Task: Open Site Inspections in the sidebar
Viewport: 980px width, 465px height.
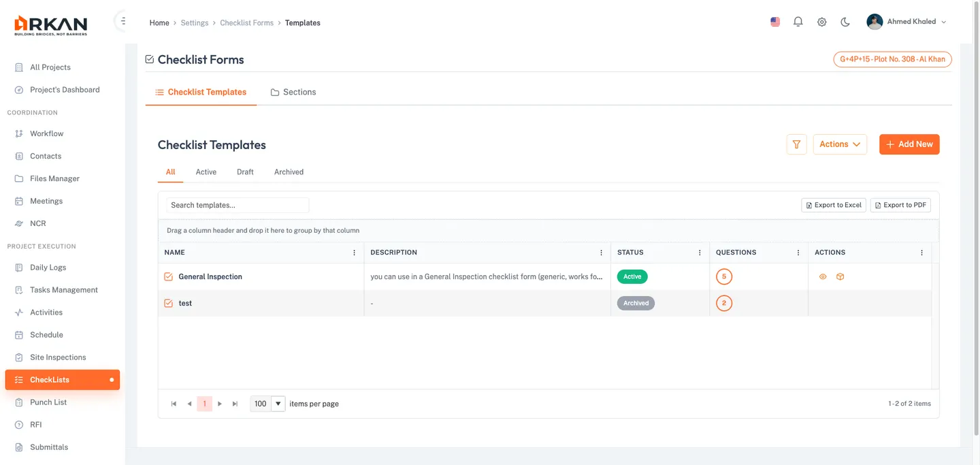Action: [x=58, y=357]
